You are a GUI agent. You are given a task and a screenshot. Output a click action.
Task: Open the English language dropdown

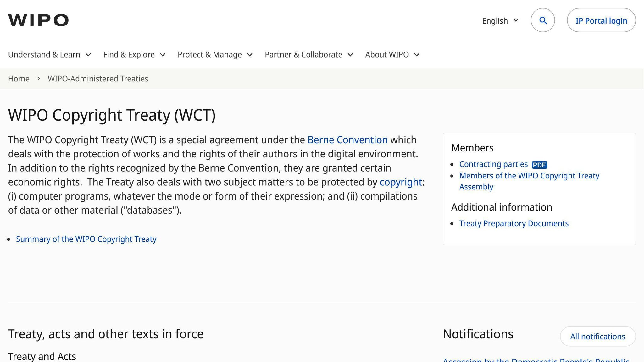pos(500,21)
